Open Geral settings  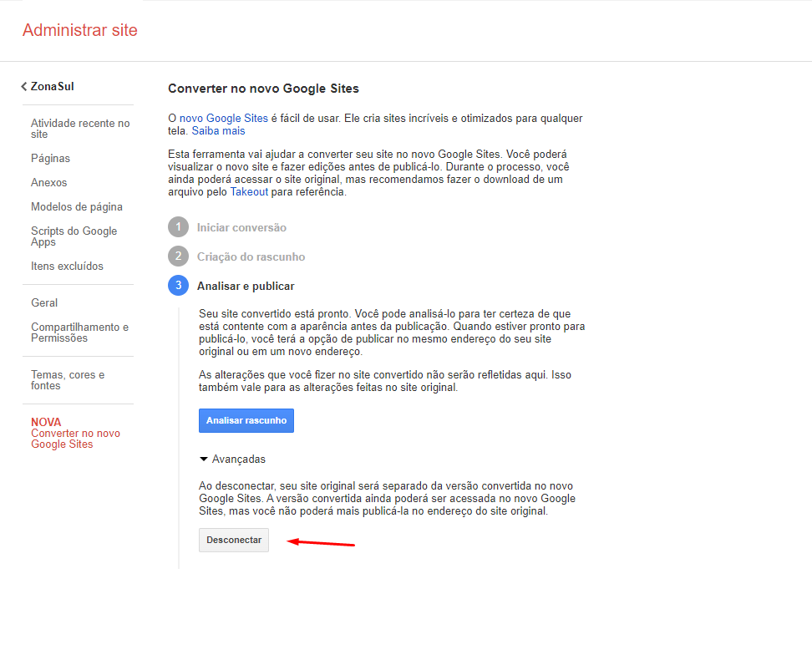pyautogui.click(x=44, y=303)
